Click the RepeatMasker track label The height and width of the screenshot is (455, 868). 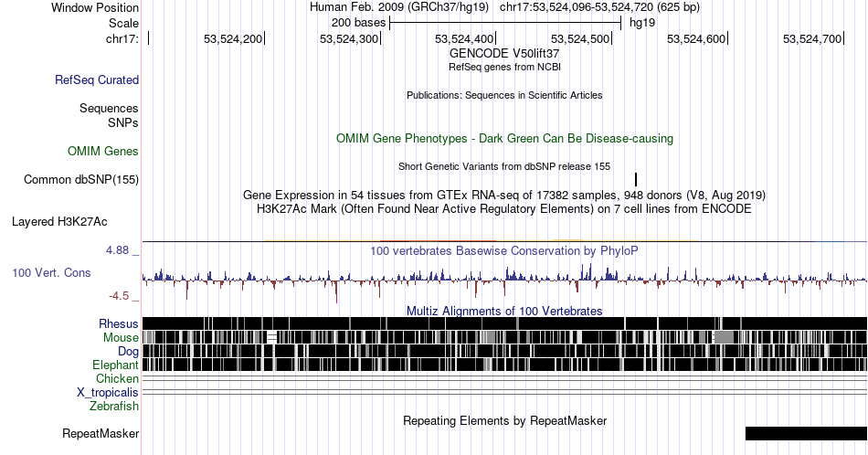tap(101, 433)
